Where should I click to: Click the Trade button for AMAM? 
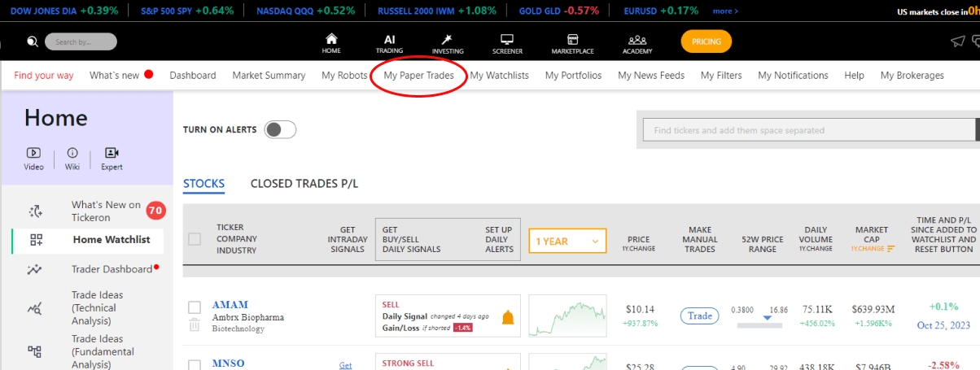coord(700,316)
